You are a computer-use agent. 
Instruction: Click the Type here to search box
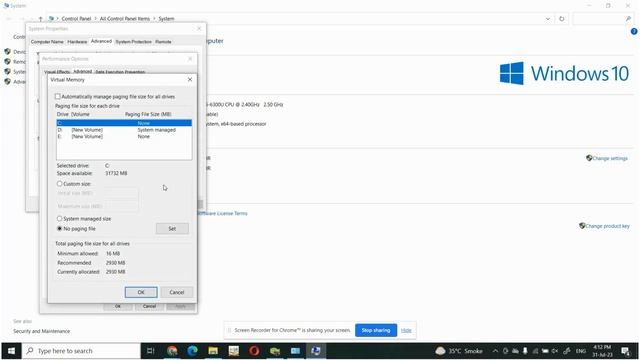coord(82,351)
